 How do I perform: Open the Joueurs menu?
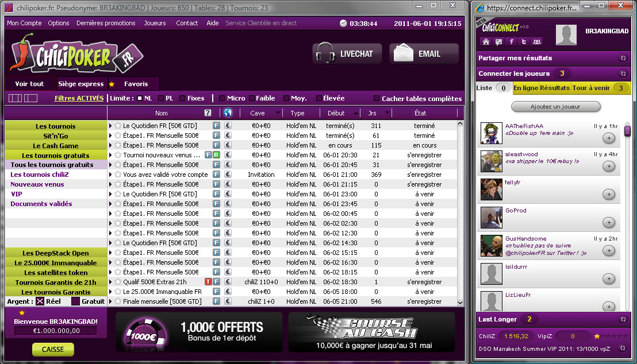(155, 23)
